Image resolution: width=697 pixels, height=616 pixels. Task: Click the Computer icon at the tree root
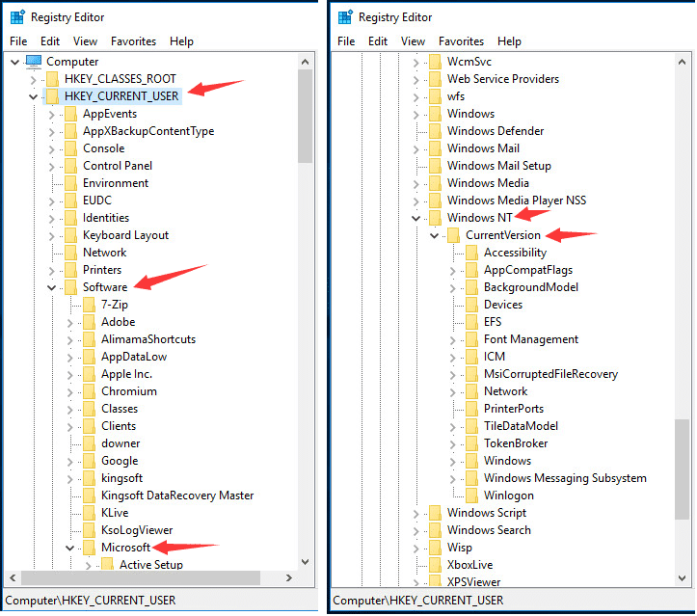click(34, 62)
